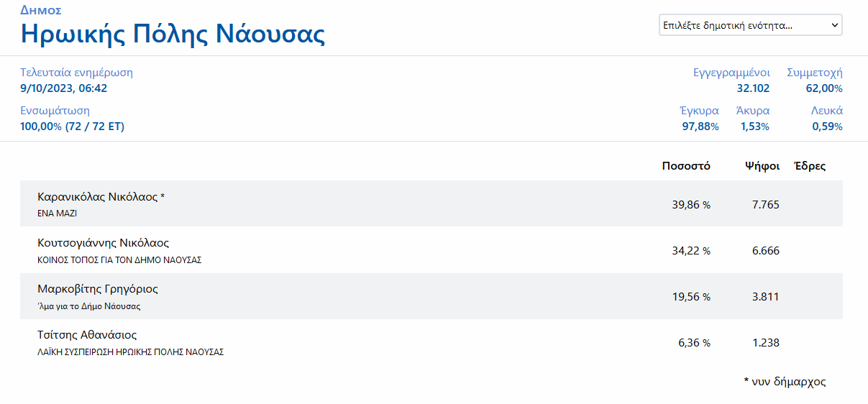Click the Ηρωικής Πόλης Νάουσας heading
Image resolution: width=868 pixels, height=404 pixels.
point(173,35)
